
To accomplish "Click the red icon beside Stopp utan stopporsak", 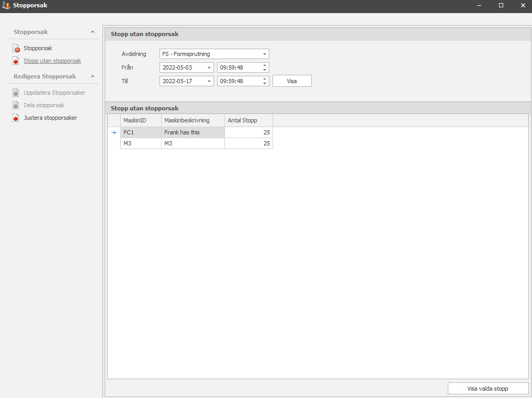I will (16, 61).
